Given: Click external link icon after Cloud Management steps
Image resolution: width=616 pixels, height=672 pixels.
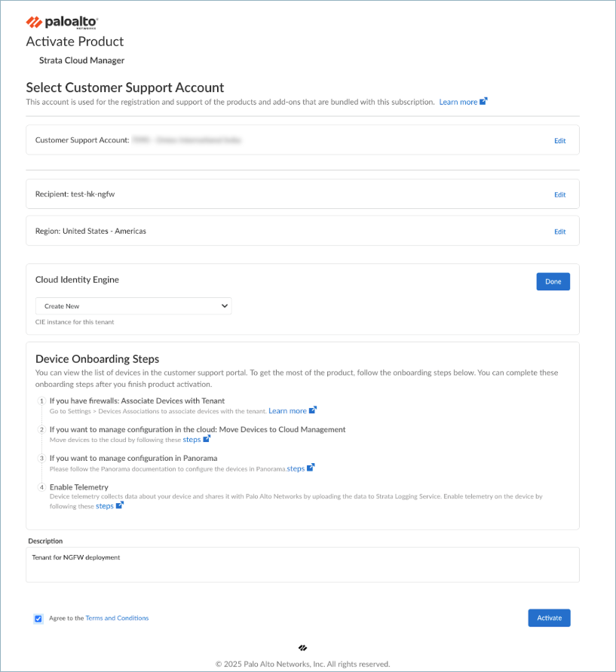Looking at the screenshot, I should click(x=207, y=439).
